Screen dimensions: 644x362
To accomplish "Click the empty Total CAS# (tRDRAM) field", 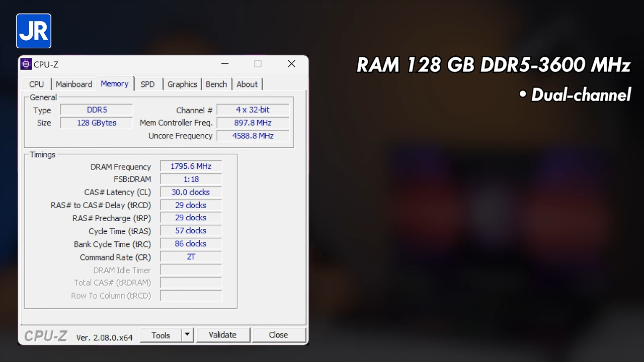I will [191, 283].
